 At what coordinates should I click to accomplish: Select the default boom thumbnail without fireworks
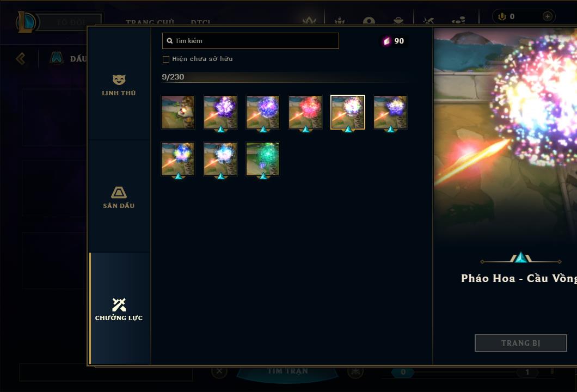click(x=178, y=112)
